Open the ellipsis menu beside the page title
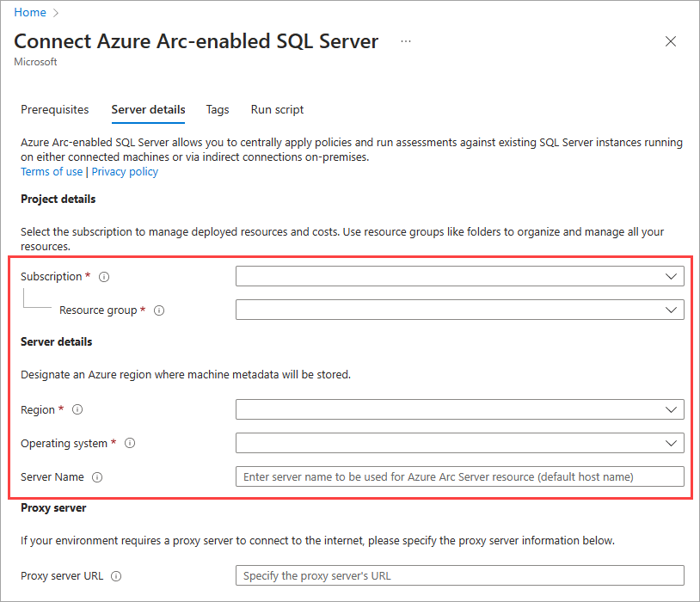The height and width of the screenshot is (602, 700). [x=405, y=41]
